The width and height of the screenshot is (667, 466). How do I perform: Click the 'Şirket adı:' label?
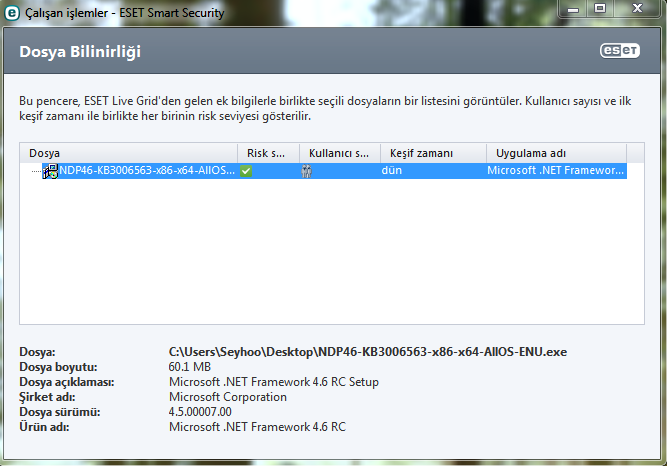[47, 397]
